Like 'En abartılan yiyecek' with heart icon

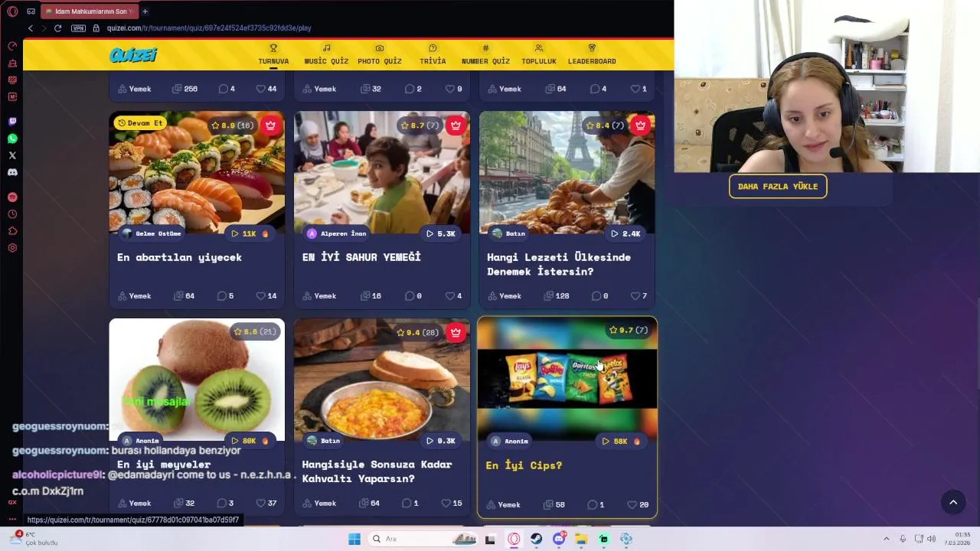coord(261,296)
